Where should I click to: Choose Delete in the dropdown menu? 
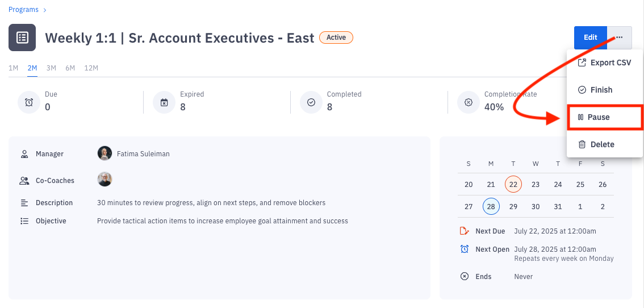(x=597, y=144)
